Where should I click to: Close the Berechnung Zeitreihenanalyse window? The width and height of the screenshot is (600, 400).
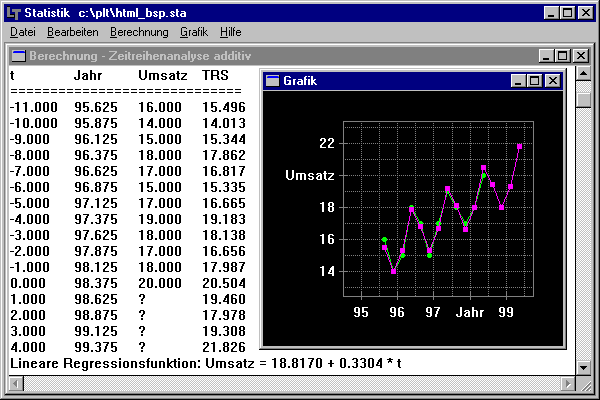tap(580, 55)
